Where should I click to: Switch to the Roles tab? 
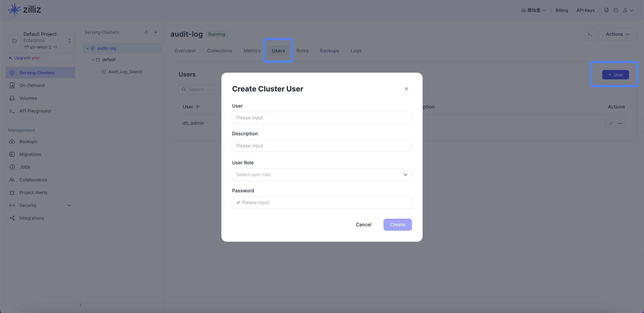pyautogui.click(x=302, y=51)
